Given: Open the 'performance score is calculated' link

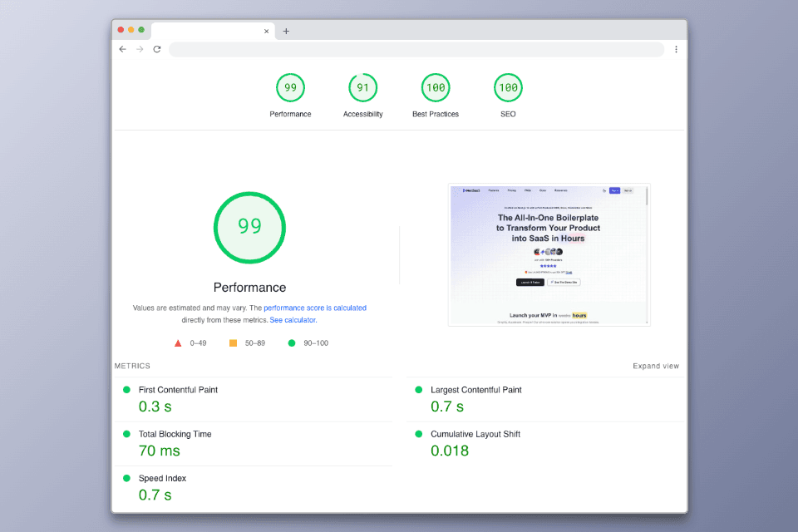Looking at the screenshot, I should click(314, 308).
